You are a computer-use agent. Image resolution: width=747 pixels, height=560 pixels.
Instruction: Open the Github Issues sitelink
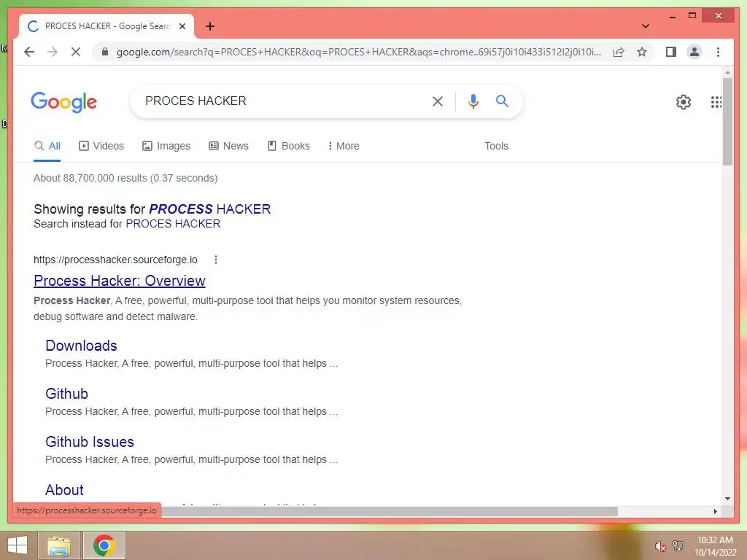point(90,442)
